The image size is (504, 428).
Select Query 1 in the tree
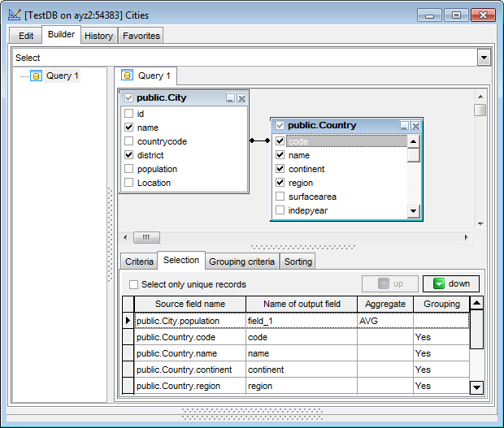(x=62, y=76)
